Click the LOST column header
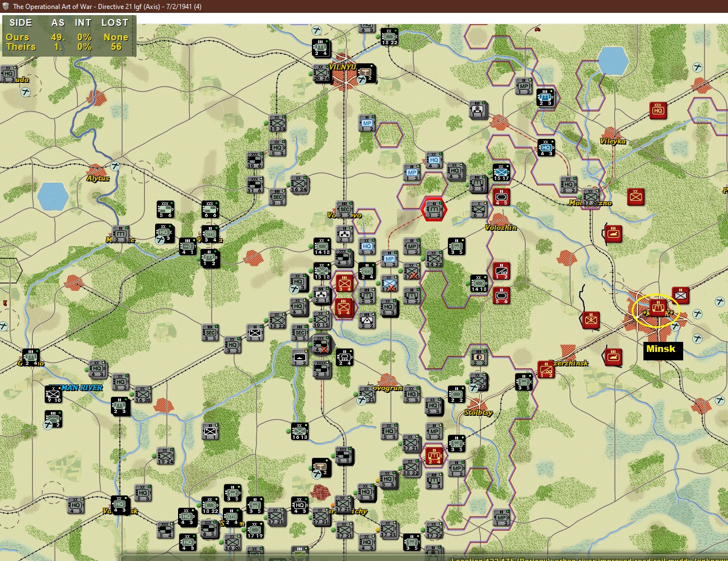The width and height of the screenshot is (728, 561). 115,22
